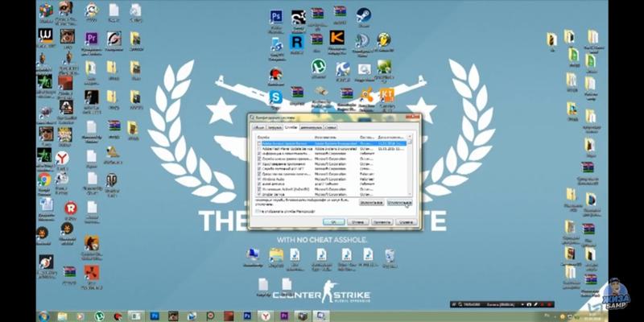Click the Применить button

[x=382, y=222]
